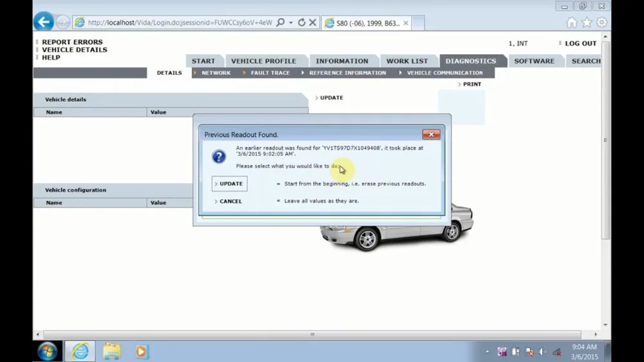Click the CANCEL button in the dialog
The width and height of the screenshot is (644, 362).
pos(231,202)
